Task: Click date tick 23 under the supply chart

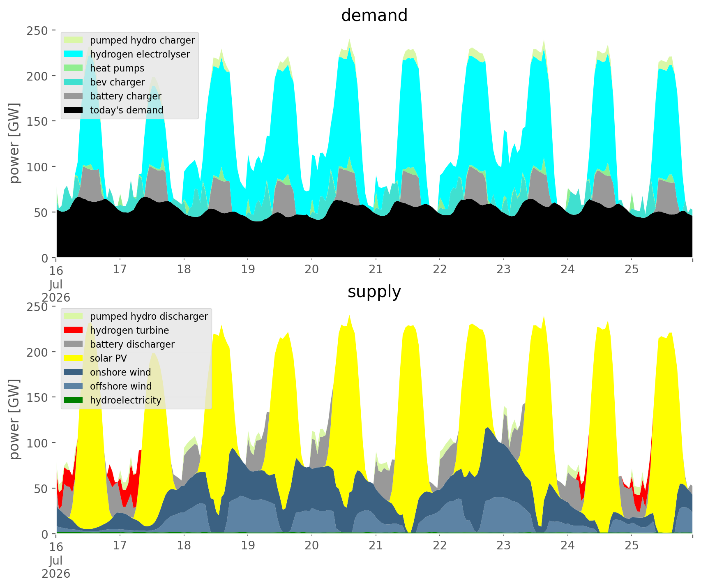Action: (x=503, y=546)
